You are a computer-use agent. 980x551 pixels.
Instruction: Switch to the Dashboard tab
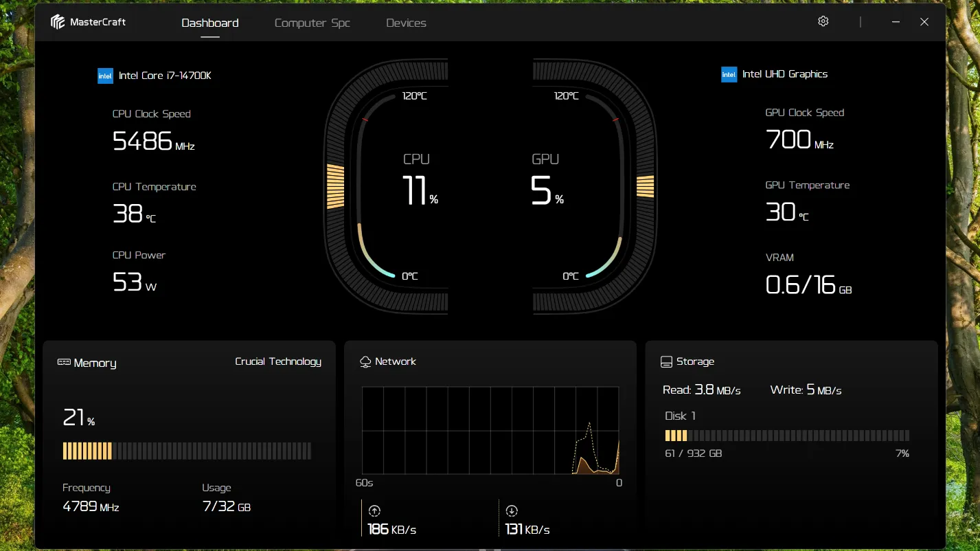click(210, 23)
